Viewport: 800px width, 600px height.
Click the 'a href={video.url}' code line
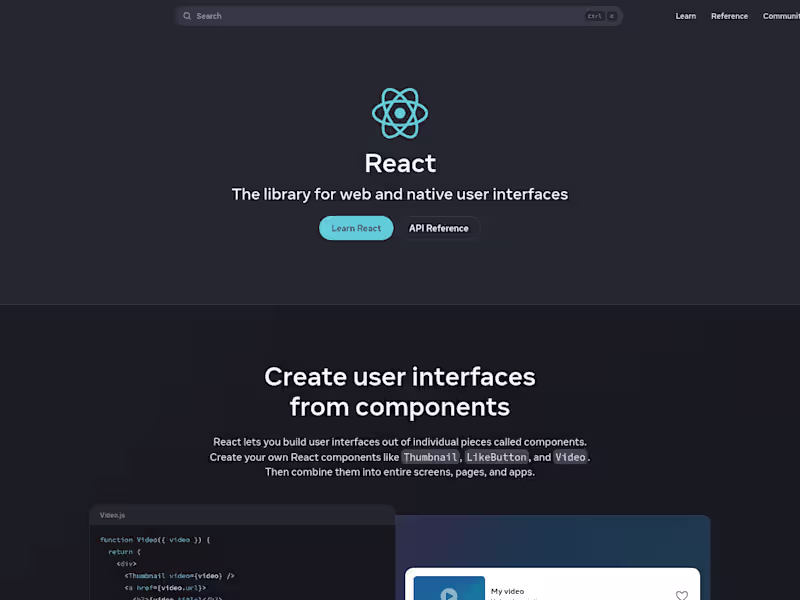point(165,588)
